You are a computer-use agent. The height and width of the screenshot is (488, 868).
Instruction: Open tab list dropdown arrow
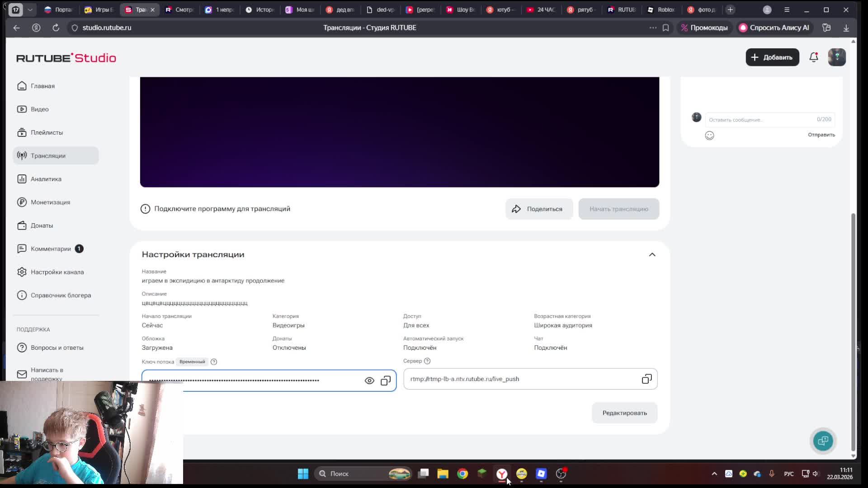click(30, 9)
